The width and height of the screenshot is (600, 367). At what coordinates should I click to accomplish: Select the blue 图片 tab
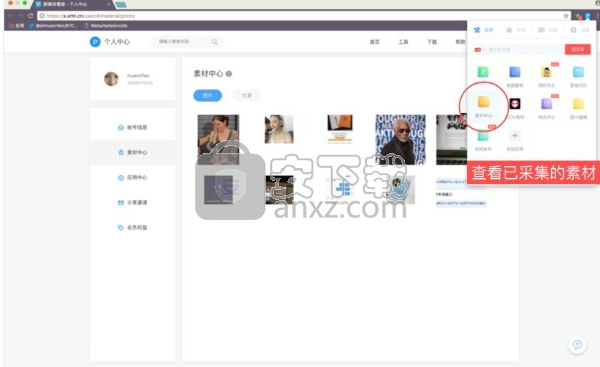point(207,95)
